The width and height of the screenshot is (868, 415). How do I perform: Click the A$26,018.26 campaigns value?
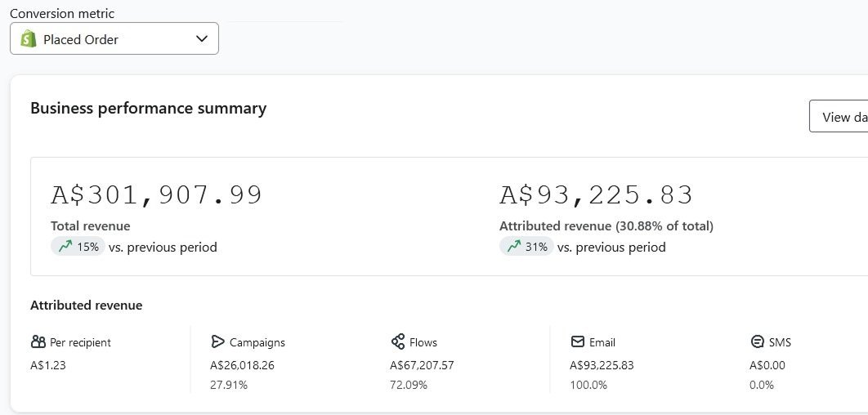pyautogui.click(x=242, y=365)
